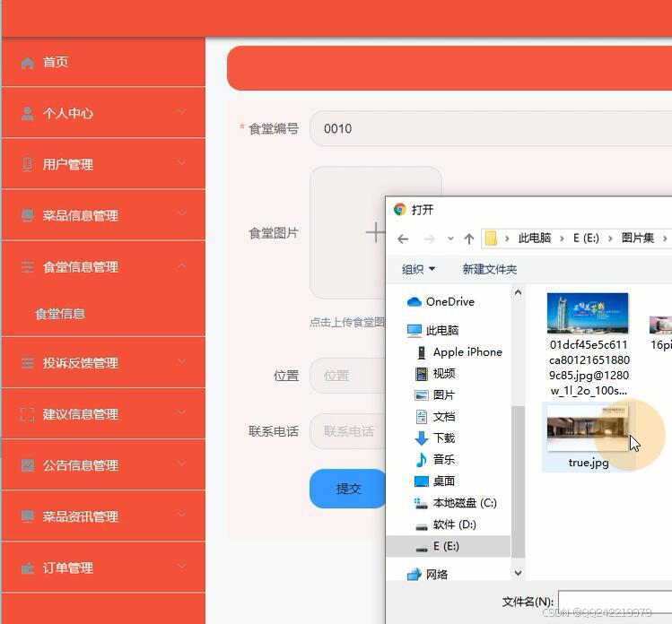Open 网络 in the navigation pane
The width and height of the screenshot is (672, 624).
[x=427, y=575]
